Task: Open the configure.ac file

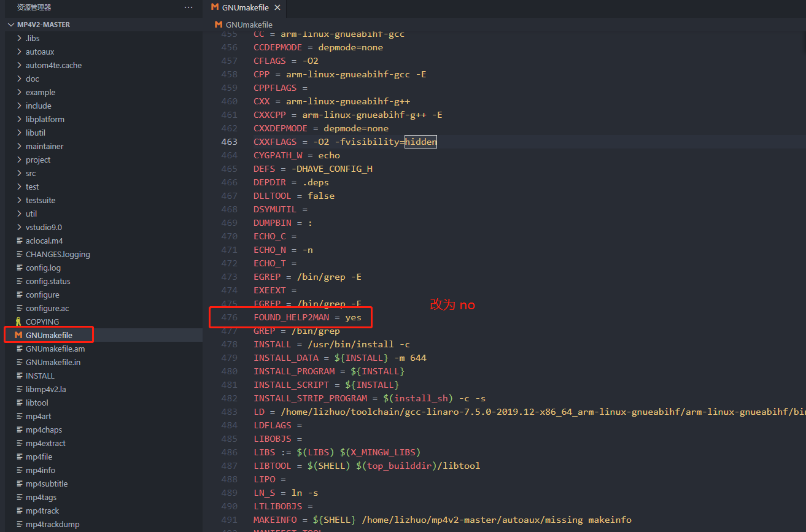Action: [x=47, y=308]
